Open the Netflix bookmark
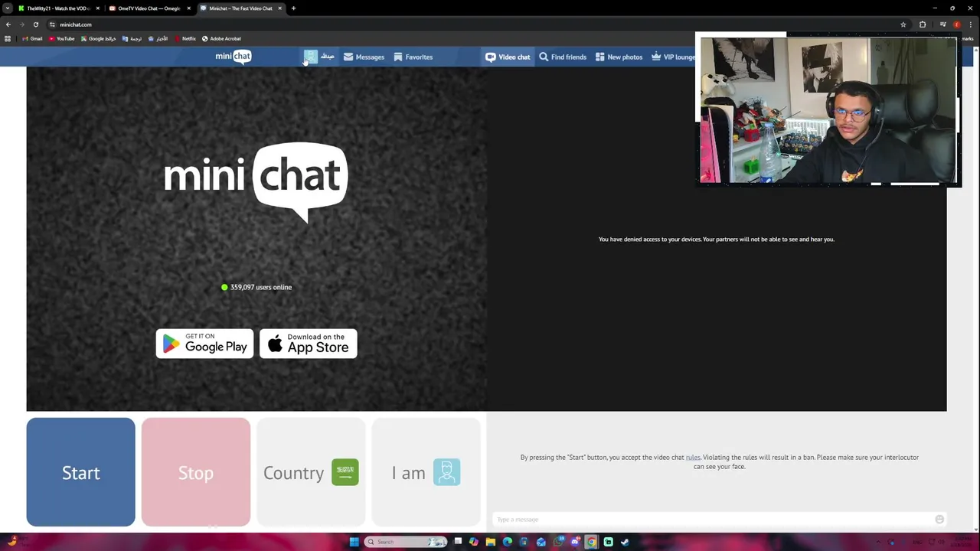This screenshot has height=551, width=980. pyautogui.click(x=185, y=38)
